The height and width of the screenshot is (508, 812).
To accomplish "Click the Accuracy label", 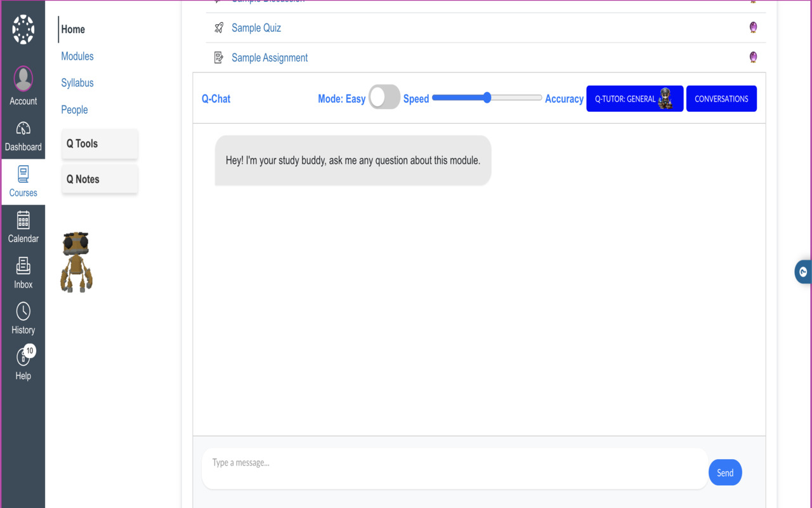I will pyautogui.click(x=564, y=98).
